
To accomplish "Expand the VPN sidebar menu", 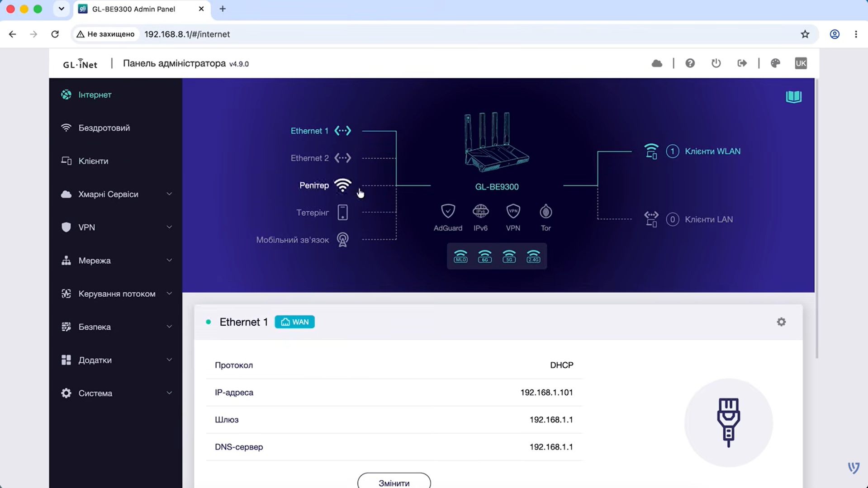I will pos(116,227).
